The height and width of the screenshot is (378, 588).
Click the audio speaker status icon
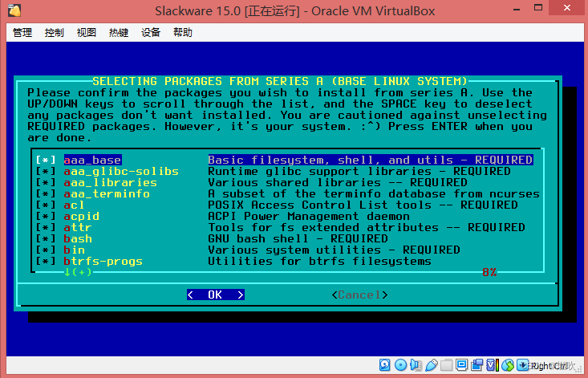(x=416, y=365)
